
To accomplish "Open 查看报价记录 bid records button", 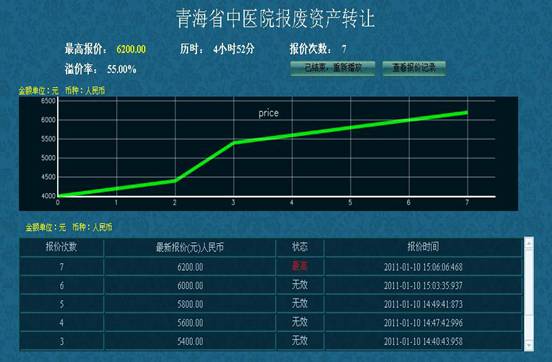I will coord(414,68).
